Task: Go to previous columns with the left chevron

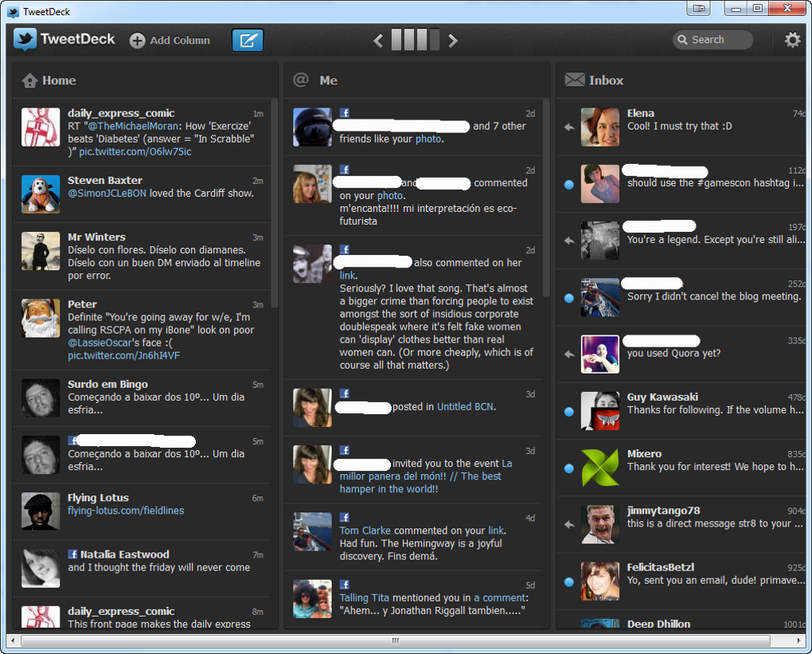Action: 379,41
